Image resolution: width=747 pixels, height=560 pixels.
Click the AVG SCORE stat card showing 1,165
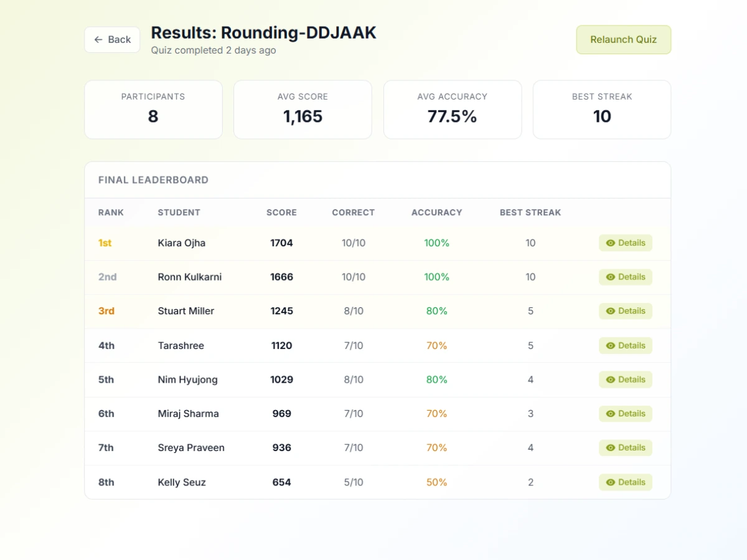click(x=303, y=110)
